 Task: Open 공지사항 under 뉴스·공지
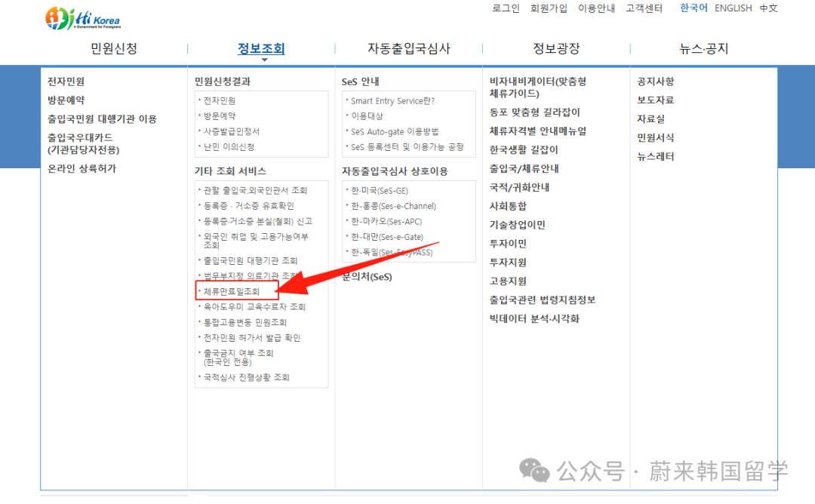(x=656, y=81)
